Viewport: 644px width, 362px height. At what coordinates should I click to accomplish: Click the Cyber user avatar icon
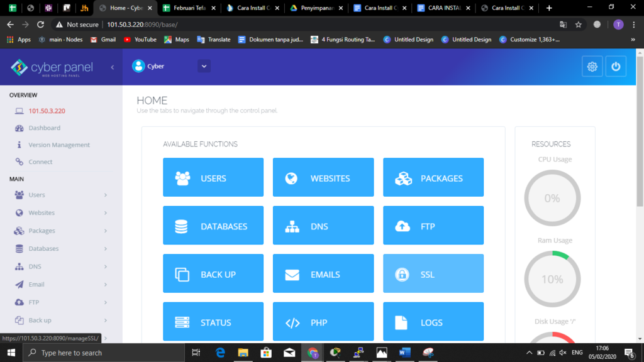[x=138, y=66]
